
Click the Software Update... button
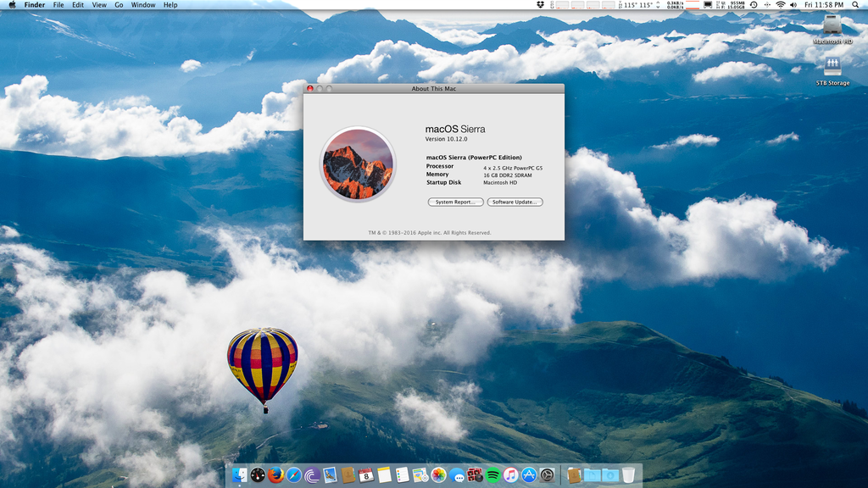515,202
